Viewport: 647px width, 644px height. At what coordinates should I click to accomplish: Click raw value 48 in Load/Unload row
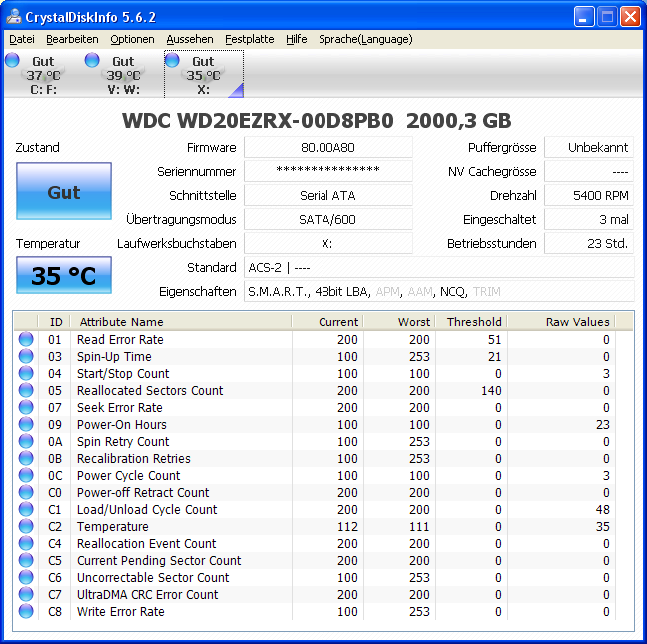tap(602, 509)
